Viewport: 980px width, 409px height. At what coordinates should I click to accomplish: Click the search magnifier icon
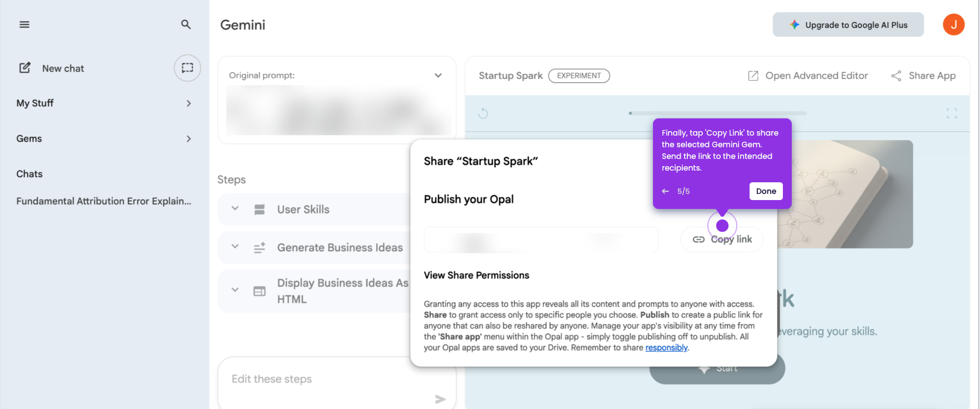click(186, 24)
